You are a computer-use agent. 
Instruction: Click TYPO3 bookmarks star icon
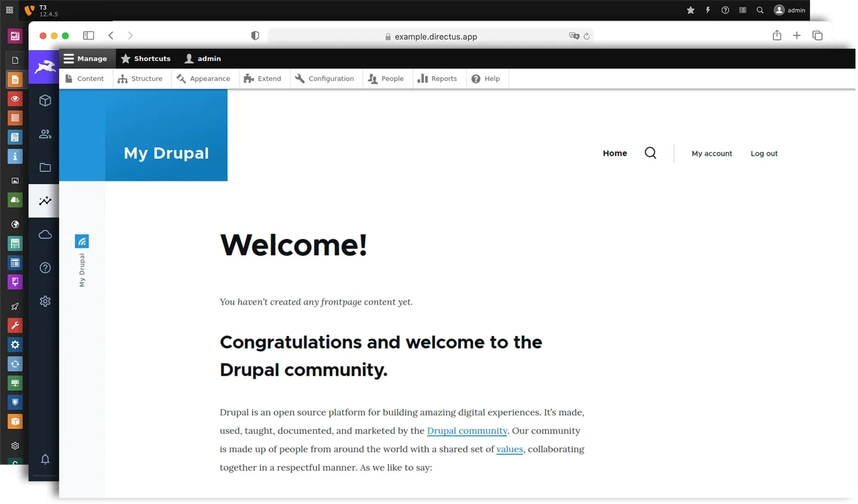pos(690,10)
